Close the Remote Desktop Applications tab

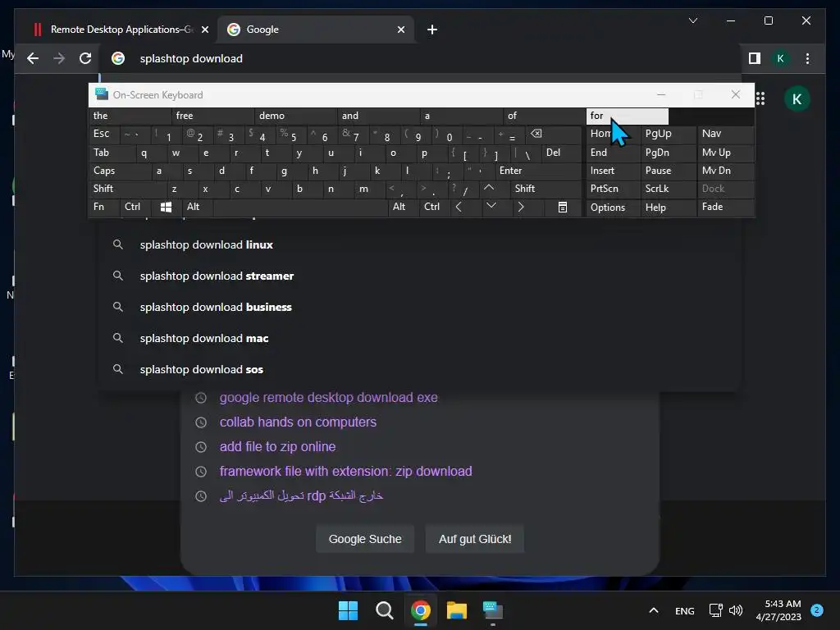(204, 30)
